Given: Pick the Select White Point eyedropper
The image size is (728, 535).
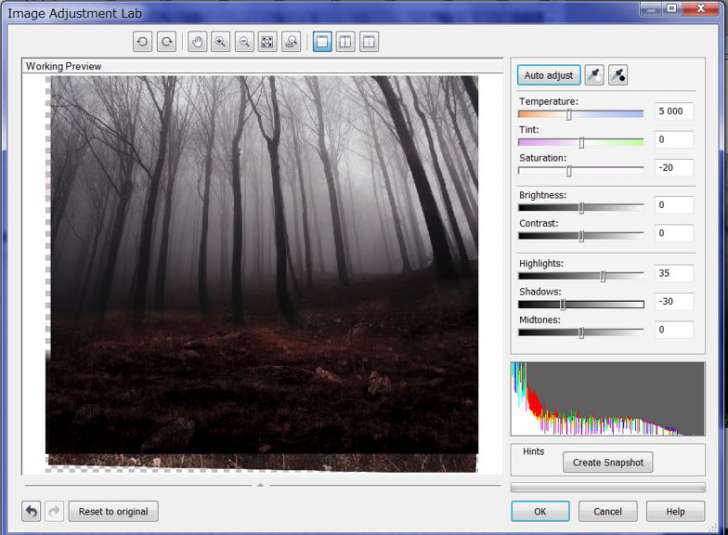Looking at the screenshot, I should (x=594, y=75).
